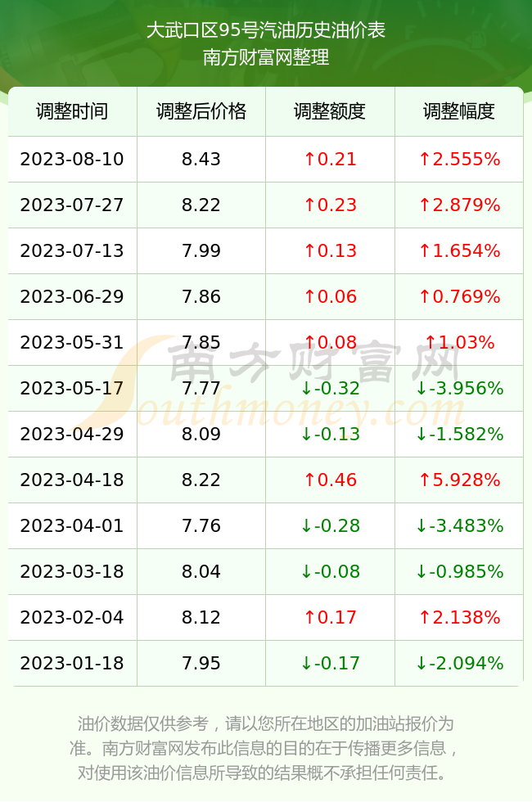Click the 8.43 price cell
The width and height of the screenshot is (532, 802).
(x=201, y=159)
